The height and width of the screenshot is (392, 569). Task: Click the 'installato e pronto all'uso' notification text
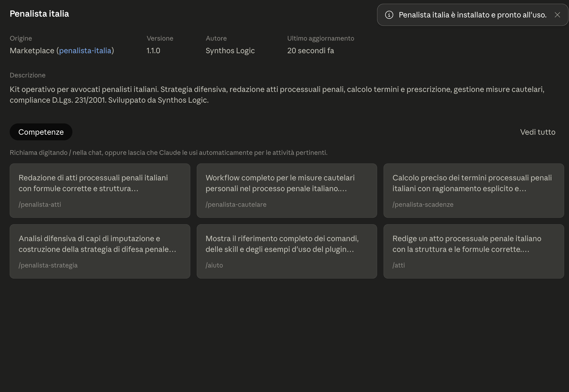tap(473, 15)
